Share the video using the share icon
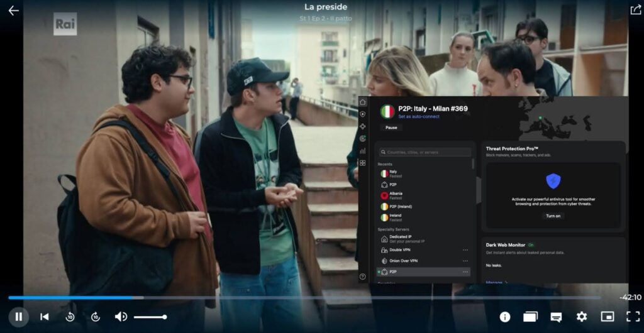 pos(635,9)
